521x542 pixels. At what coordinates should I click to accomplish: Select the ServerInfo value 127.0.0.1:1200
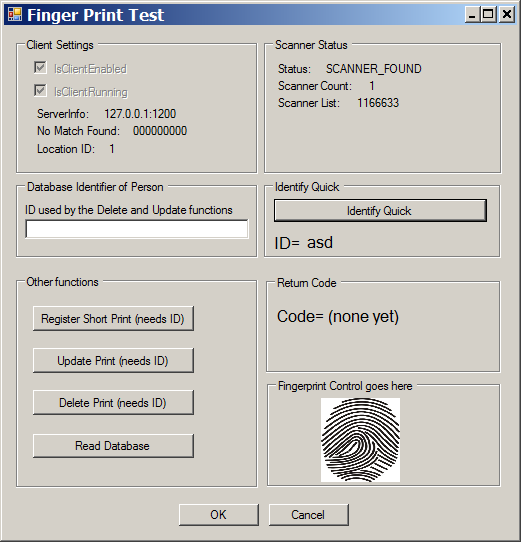pyautogui.click(x=140, y=114)
